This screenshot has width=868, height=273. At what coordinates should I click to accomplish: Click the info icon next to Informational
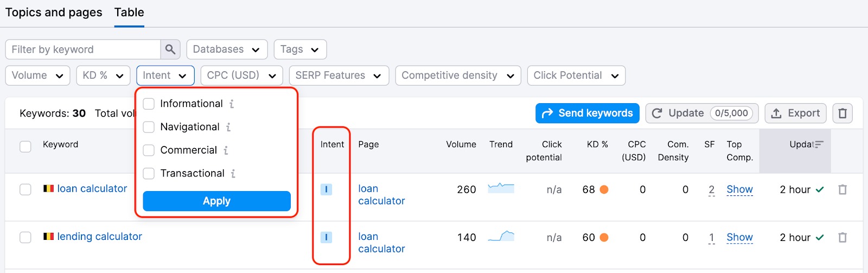point(232,104)
